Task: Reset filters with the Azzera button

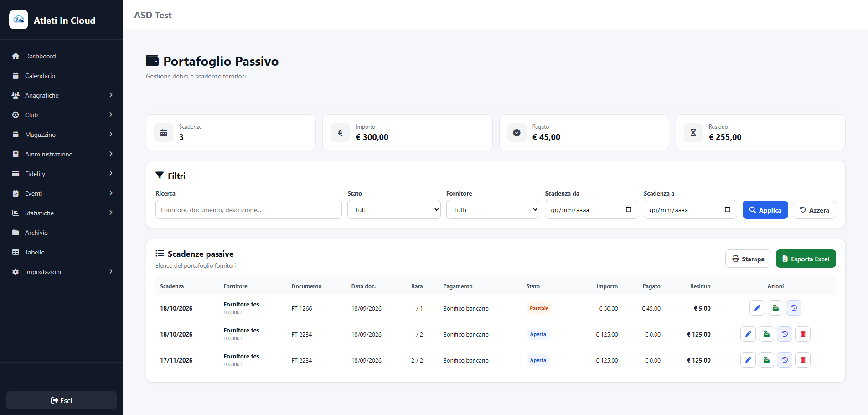Action: (814, 210)
